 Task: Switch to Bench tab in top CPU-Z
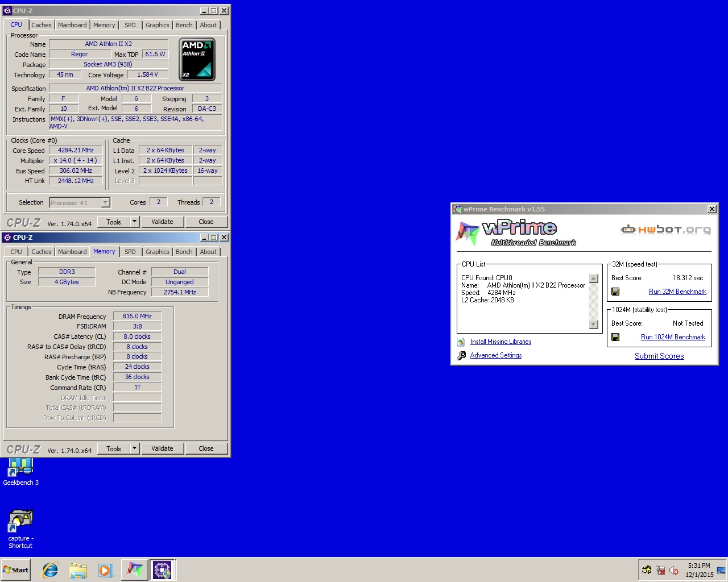click(x=184, y=25)
